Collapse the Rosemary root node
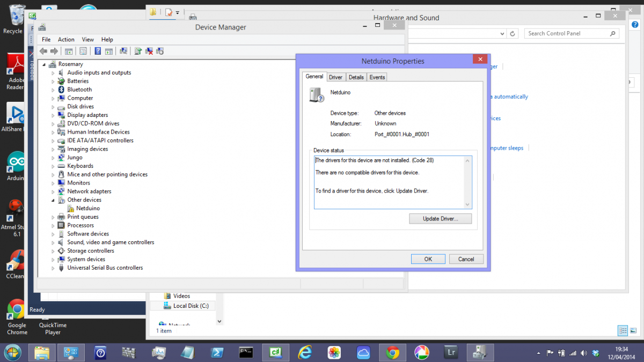 (x=45, y=64)
